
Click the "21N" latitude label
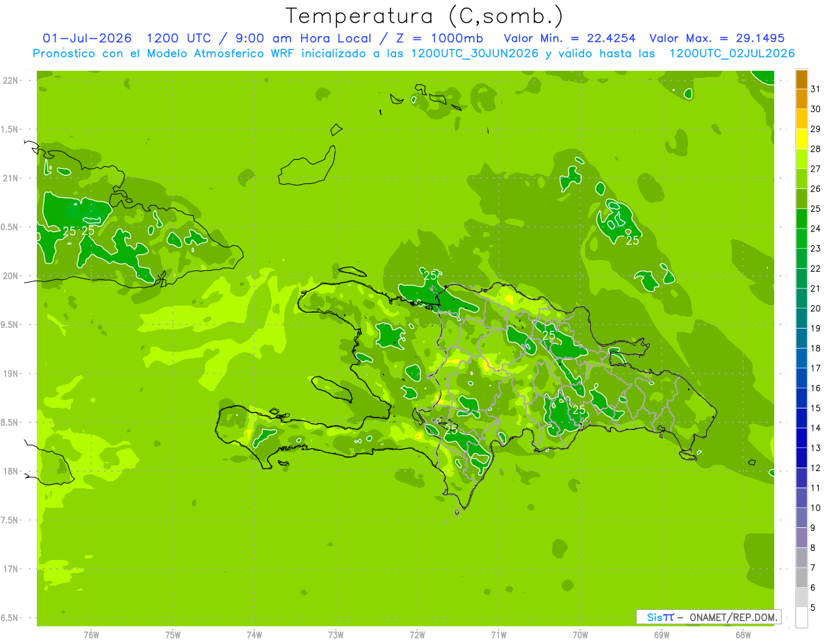10,178
